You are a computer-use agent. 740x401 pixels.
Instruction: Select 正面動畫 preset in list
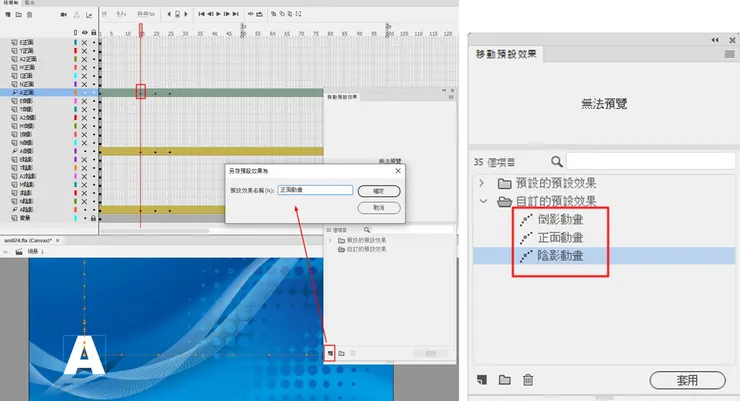560,238
